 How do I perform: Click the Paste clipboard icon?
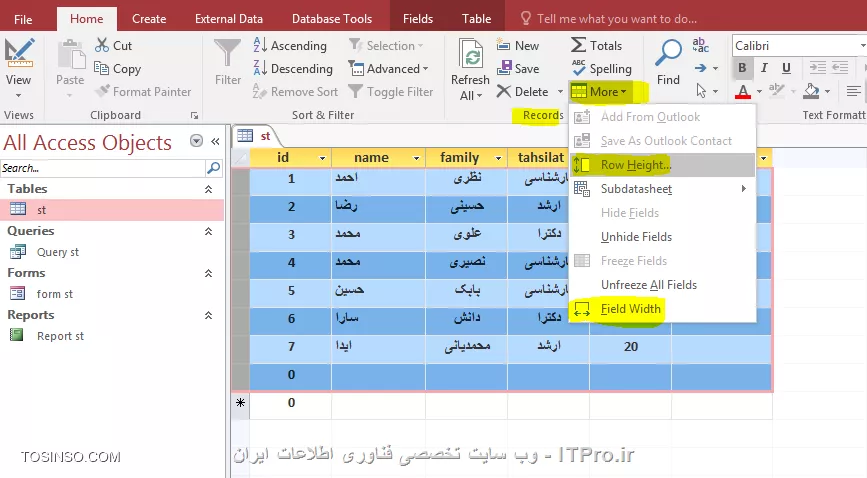pyautogui.click(x=70, y=55)
